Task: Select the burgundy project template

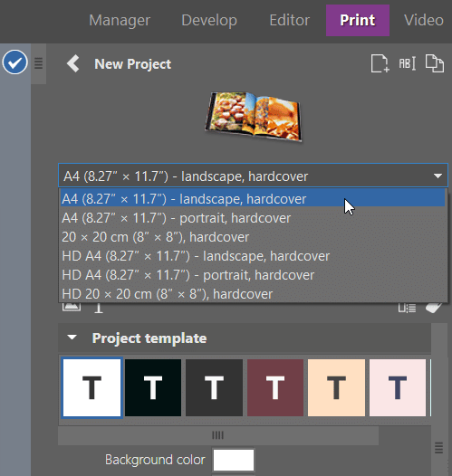Action: click(275, 387)
